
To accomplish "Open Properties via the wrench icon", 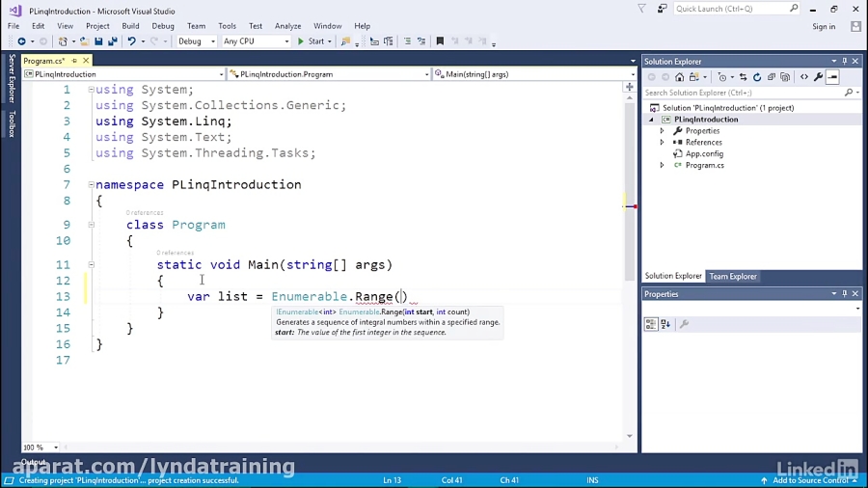I will [x=818, y=77].
